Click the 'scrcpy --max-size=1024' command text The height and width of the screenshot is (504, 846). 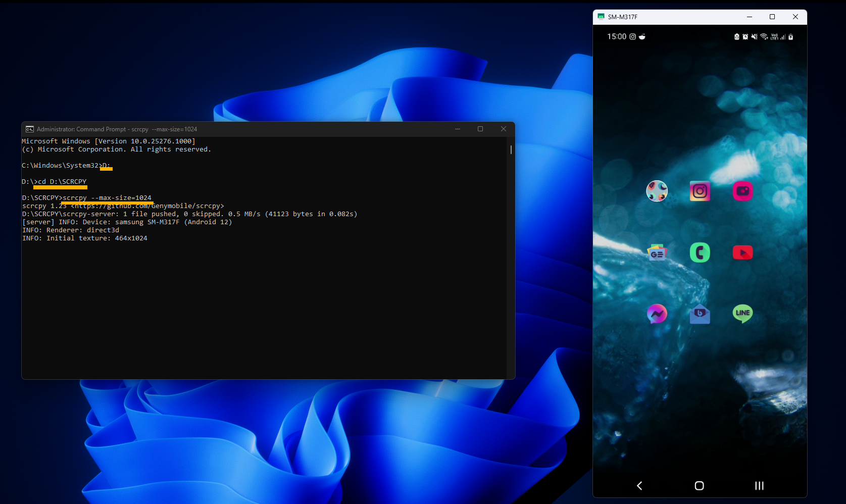click(x=107, y=198)
